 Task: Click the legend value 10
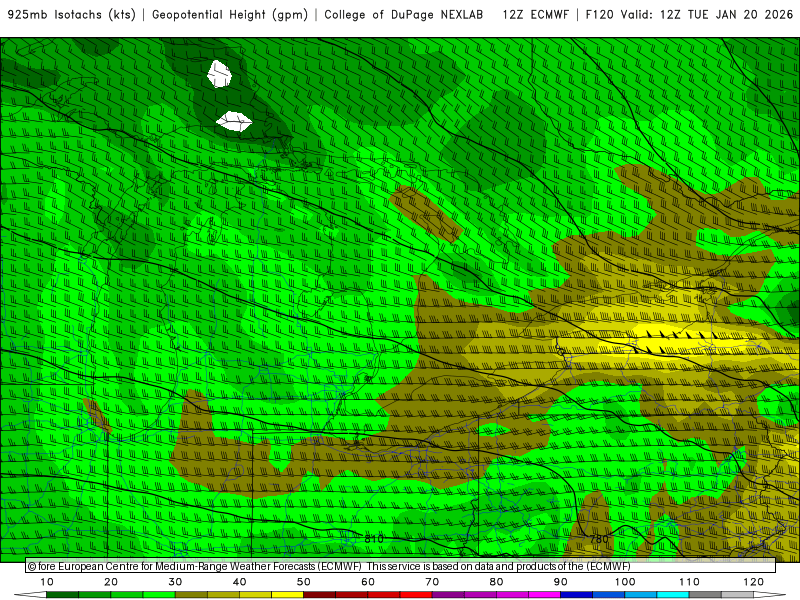coord(46,582)
